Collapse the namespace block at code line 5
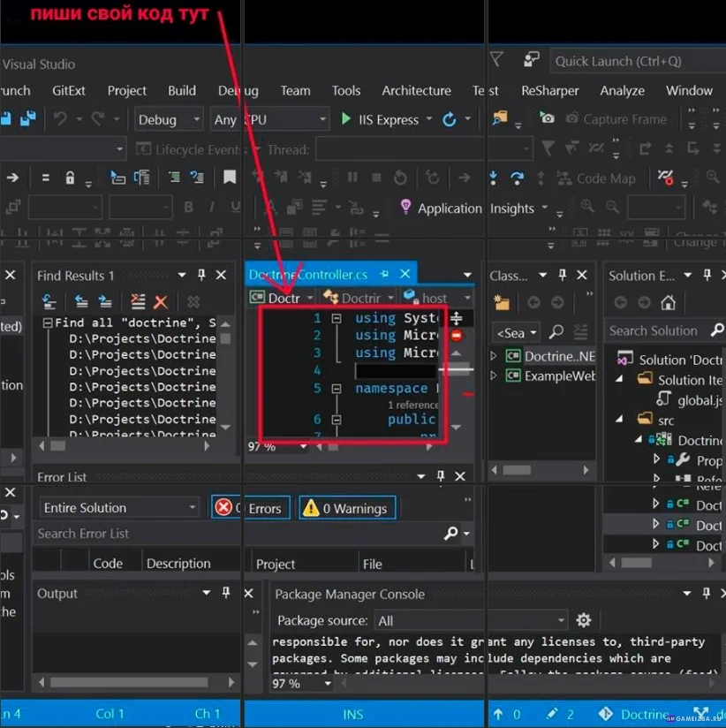726x728 pixels. pyautogui.click(x=337, y=389)
